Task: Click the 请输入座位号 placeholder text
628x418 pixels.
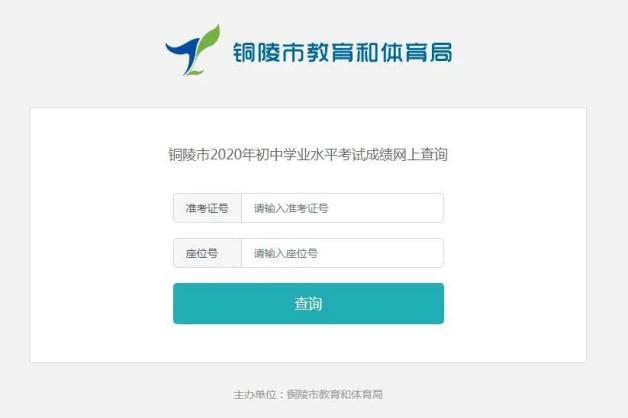Action: 286,253
